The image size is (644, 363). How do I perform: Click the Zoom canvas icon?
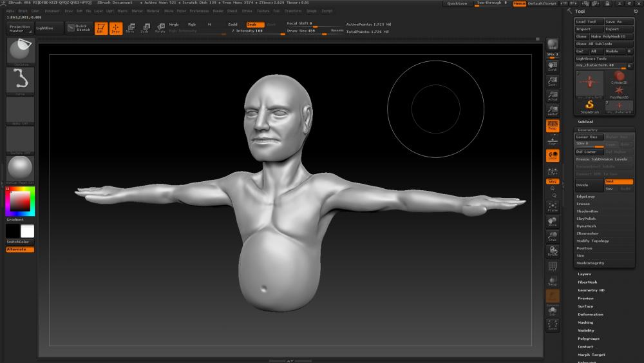553,81
